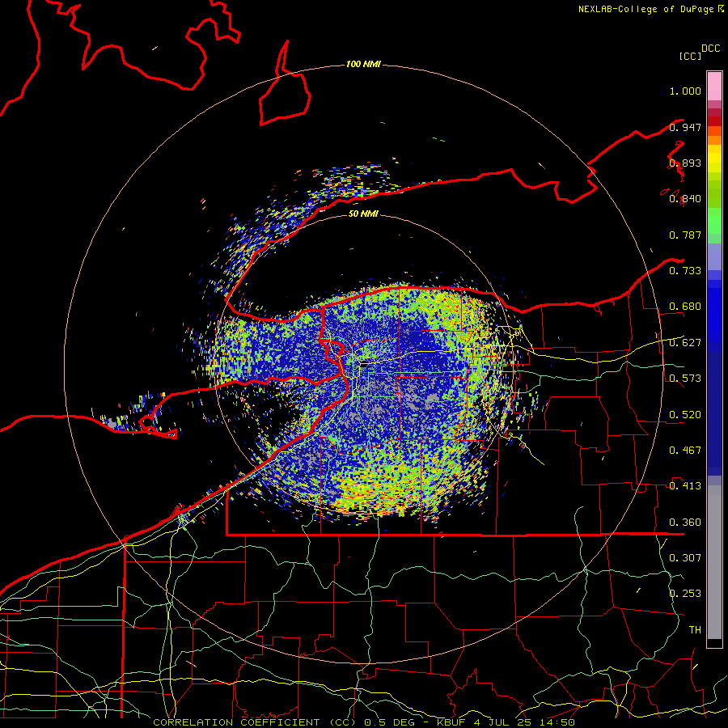
Task: Pick the yellow segment of the color bar
Action: tap(714, 159)
